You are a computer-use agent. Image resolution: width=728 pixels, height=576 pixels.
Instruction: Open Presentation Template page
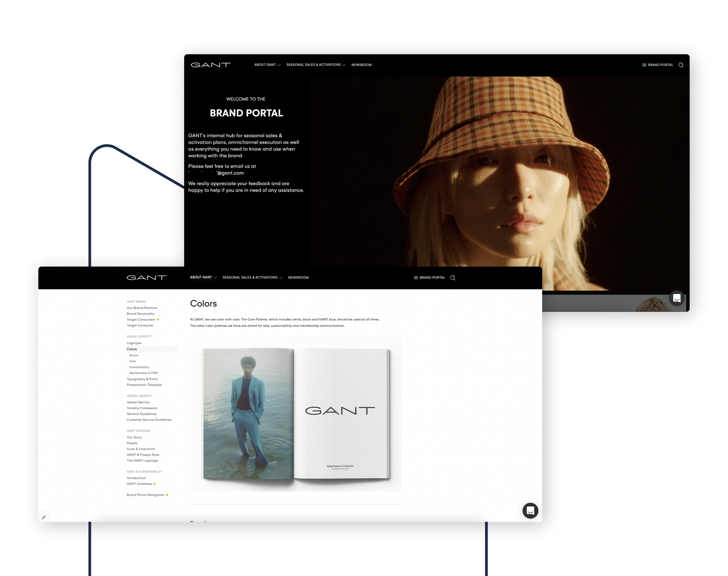(144, 385)
